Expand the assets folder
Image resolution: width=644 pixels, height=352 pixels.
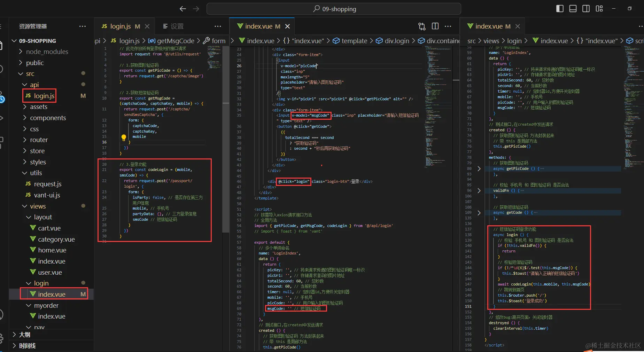tap(39, 107)
